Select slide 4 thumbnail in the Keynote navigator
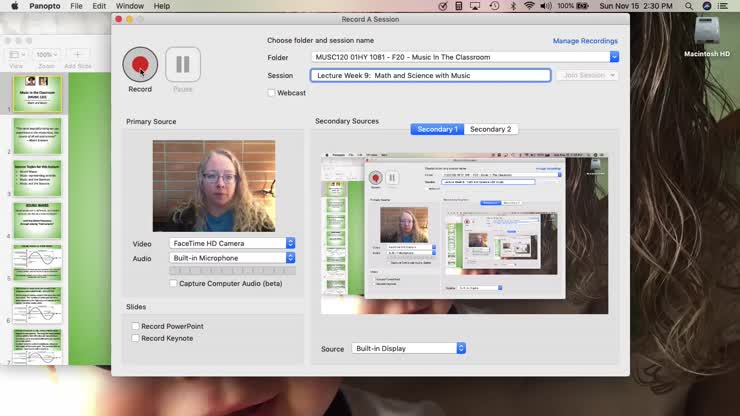Viewport: 740px width, 416px height. pyautogui.click(x=37, y=220)
